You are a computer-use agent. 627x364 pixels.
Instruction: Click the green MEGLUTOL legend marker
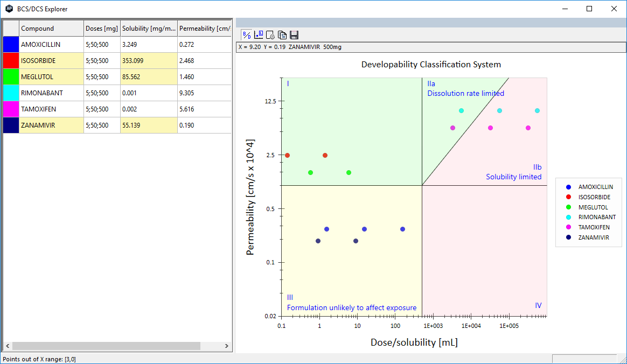point(569,207)
